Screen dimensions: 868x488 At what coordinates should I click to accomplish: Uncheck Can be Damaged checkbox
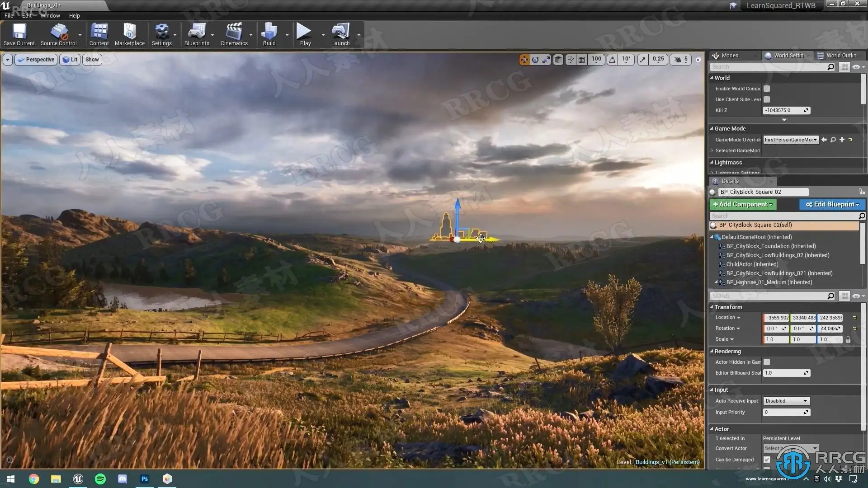767,460
